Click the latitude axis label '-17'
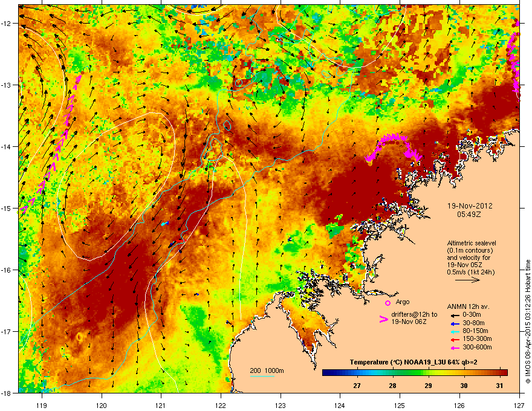 tap(6, 332)
